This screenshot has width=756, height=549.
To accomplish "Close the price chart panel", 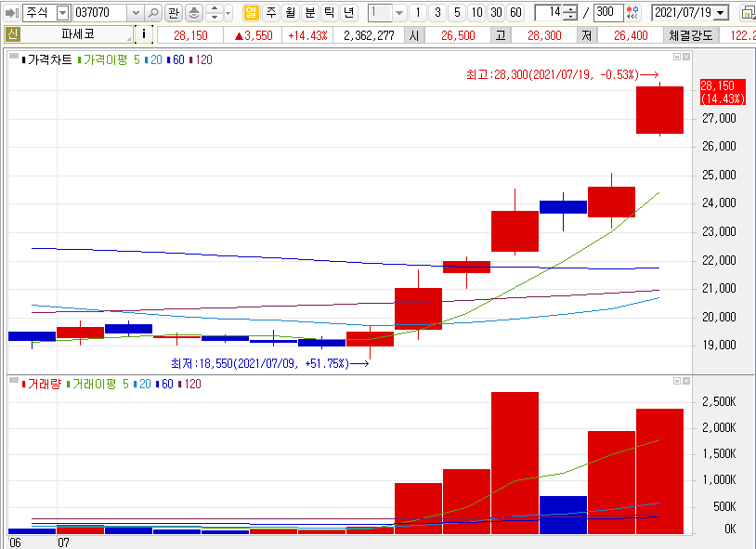I will [686, 57].
